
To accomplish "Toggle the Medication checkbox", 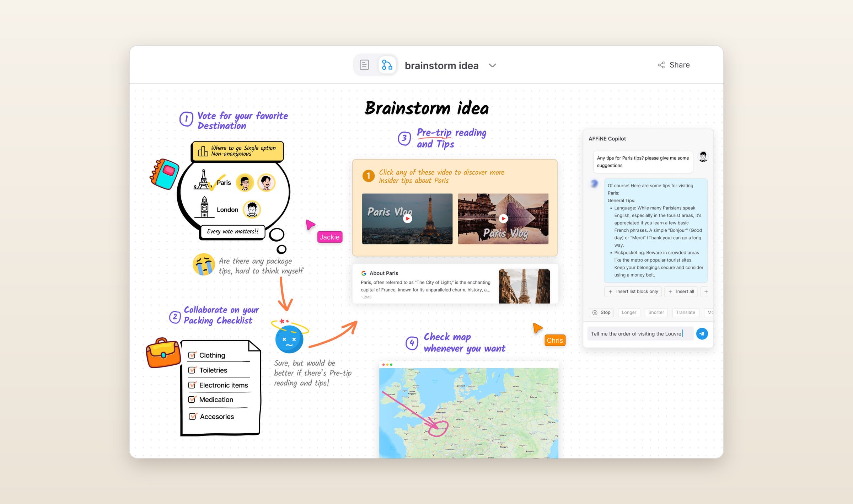I will click(192, 400).
